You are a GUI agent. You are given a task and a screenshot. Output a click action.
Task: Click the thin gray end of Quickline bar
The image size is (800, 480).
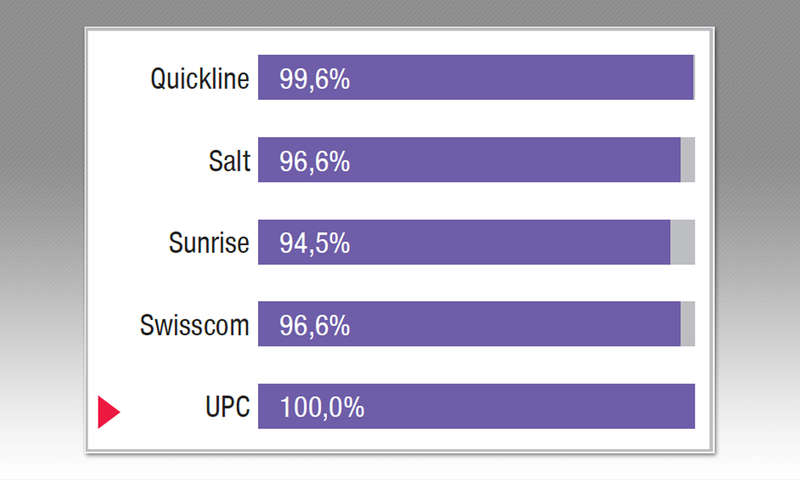coord(694,78)
